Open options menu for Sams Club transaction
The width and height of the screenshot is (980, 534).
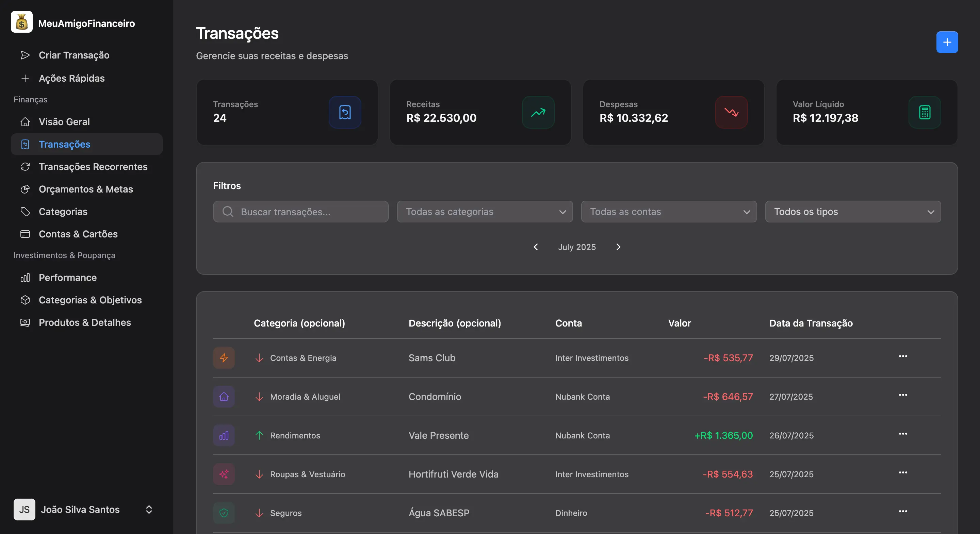pos(903,356)
